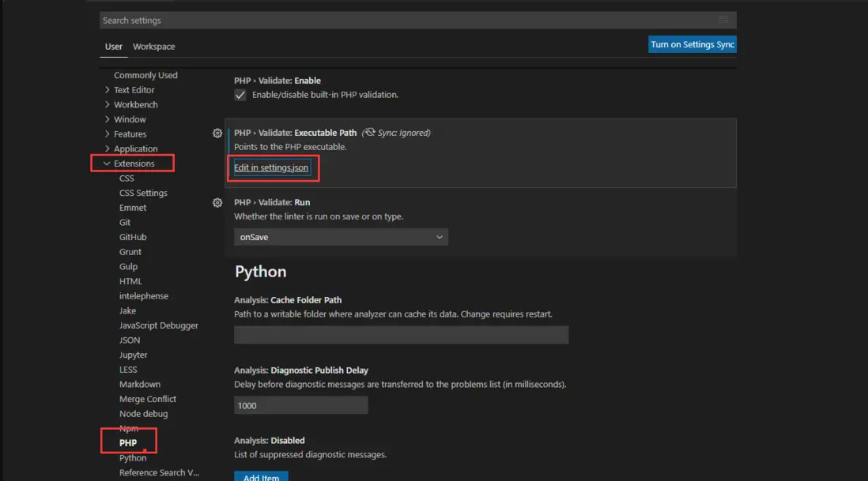Select Npm extension settings

(x=129, y=428)
